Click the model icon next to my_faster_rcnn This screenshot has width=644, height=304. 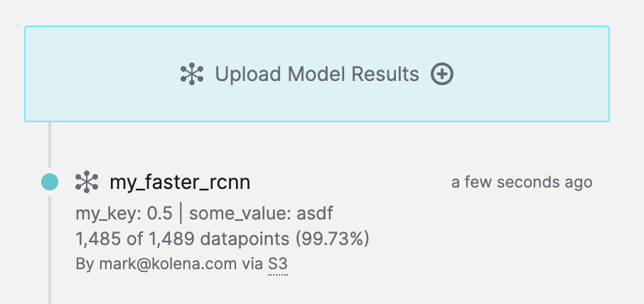[x=87, y=182]
